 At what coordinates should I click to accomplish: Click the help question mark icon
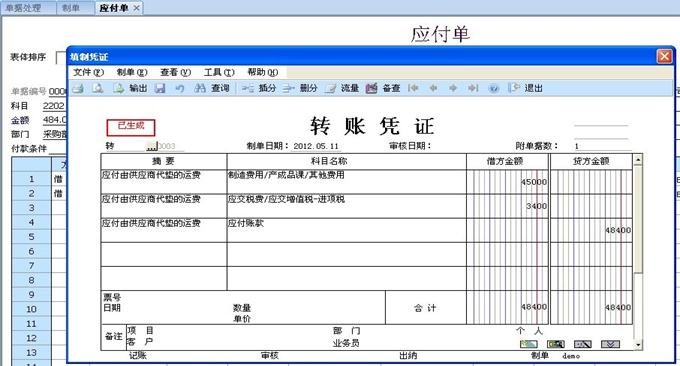point(494,88)
